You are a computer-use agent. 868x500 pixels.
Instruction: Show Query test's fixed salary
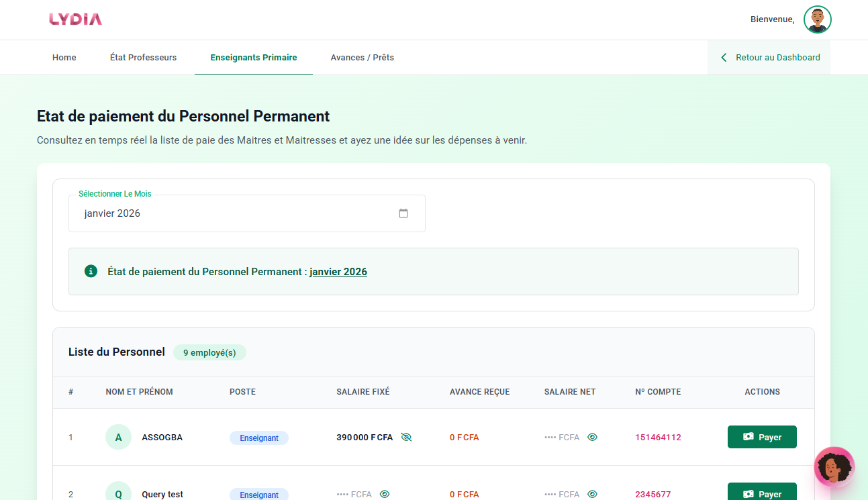(385, 494)
